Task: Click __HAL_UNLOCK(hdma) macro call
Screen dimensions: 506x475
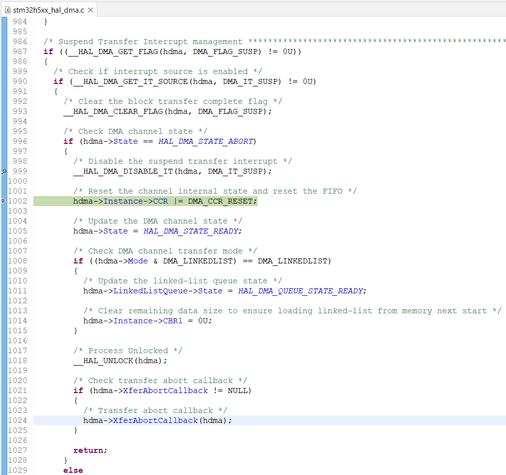Action: [120, 361]
